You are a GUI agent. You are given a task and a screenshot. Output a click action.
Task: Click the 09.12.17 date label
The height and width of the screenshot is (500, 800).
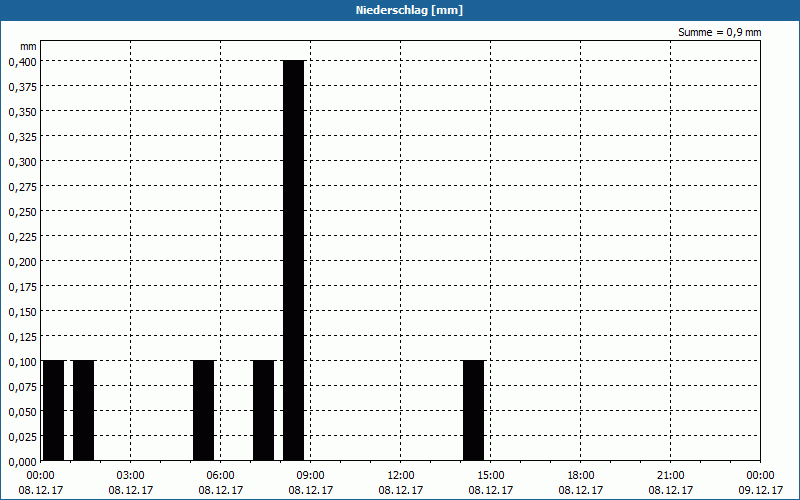pos(760,490)
